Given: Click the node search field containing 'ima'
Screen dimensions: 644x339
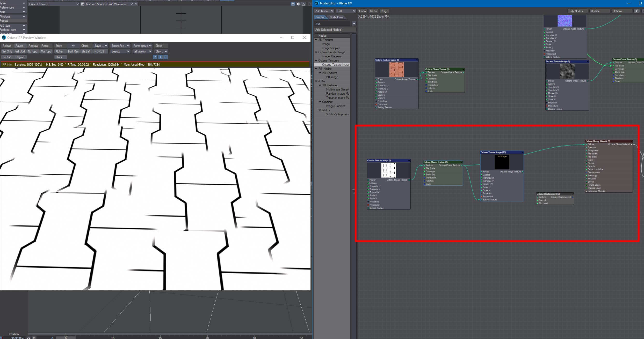Looking at the screenshot, I should point(332,24).
